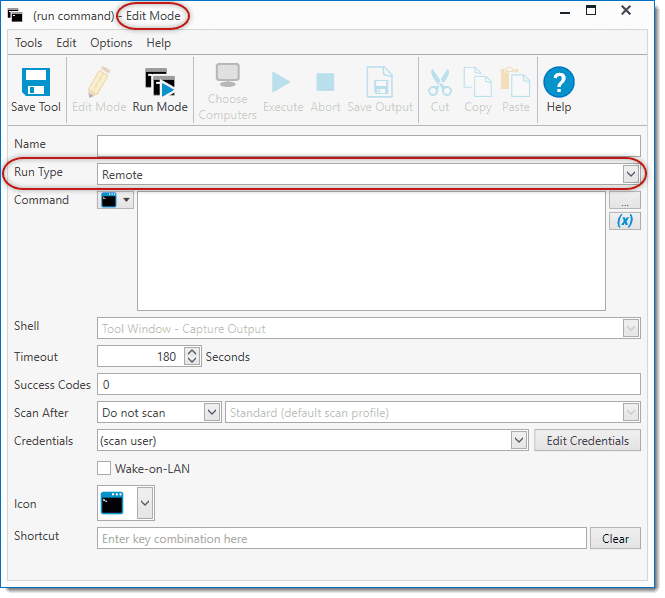Open the Options menu

[x=111, y=43]
